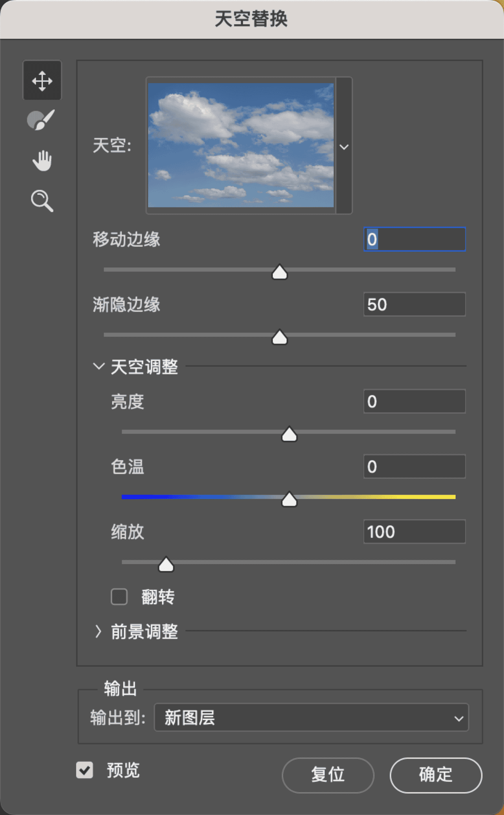Screen dimensions: 504x815
Task: Click the 色温 temperature slider handle
Action: pos(289,499)
